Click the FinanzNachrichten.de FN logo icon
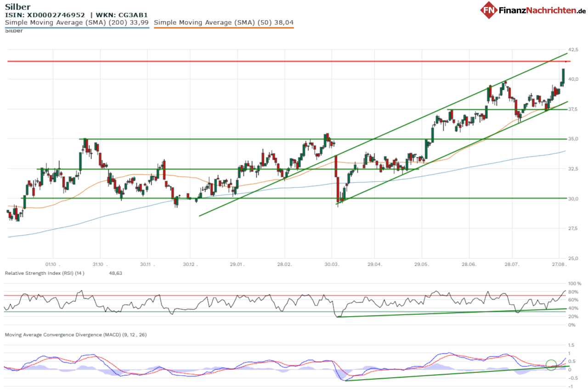This screenshot has width=588, height=390. coord(490,10)
